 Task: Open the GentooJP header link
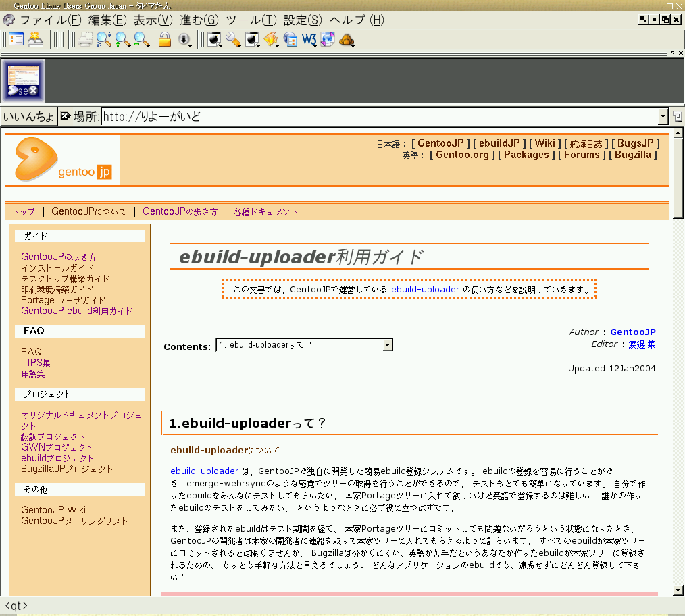pyautogui.click(x=440, y=143)
